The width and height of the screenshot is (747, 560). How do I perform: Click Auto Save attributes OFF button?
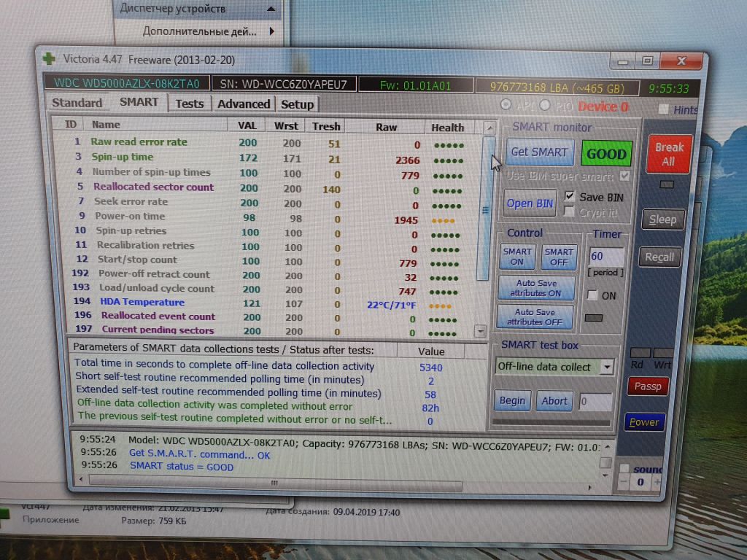pyautogui.click(x=535, y=316)
